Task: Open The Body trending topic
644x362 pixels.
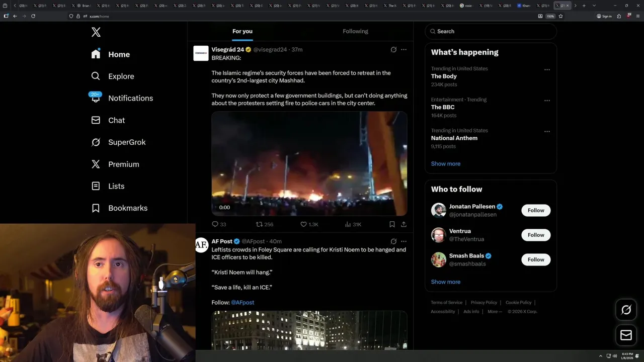Action: point(444,76)
